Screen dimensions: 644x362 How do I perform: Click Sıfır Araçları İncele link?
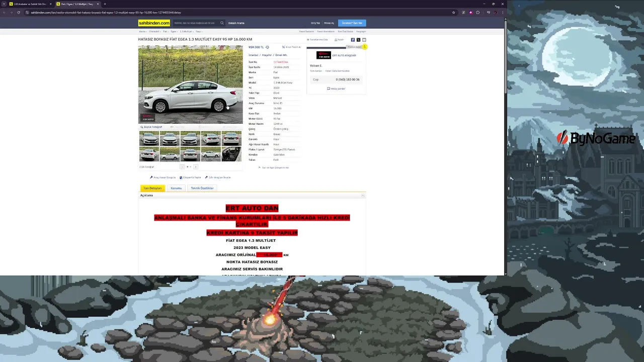218,177
